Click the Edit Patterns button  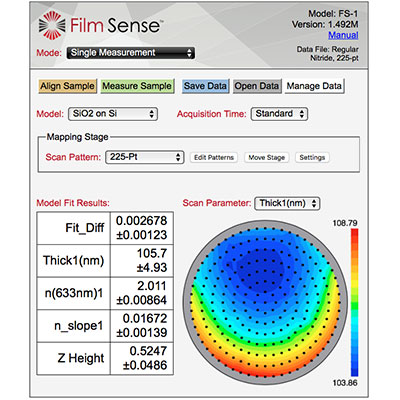214,157
